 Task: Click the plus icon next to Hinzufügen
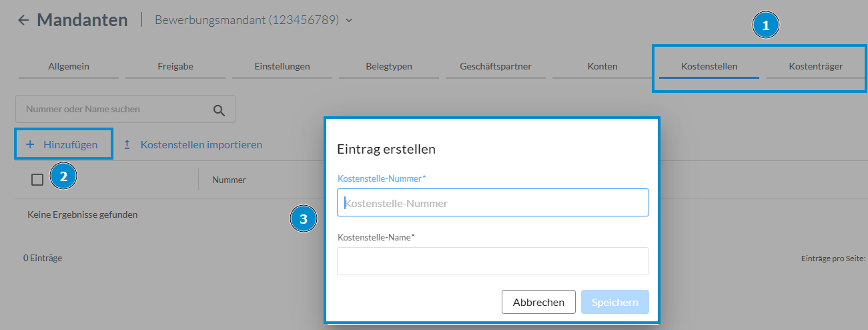coord(30,144)
